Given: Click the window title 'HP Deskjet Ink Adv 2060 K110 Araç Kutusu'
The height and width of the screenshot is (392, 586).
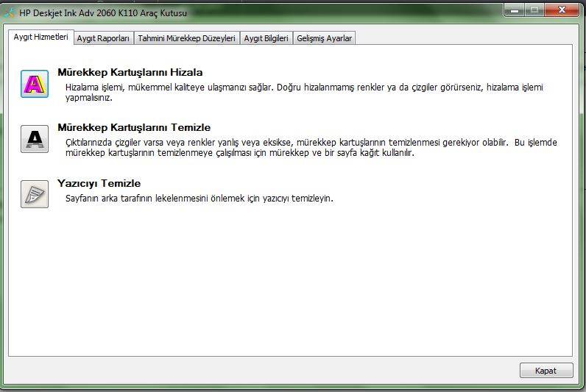Looking at the screenshot, I should (x=103, y=13).
